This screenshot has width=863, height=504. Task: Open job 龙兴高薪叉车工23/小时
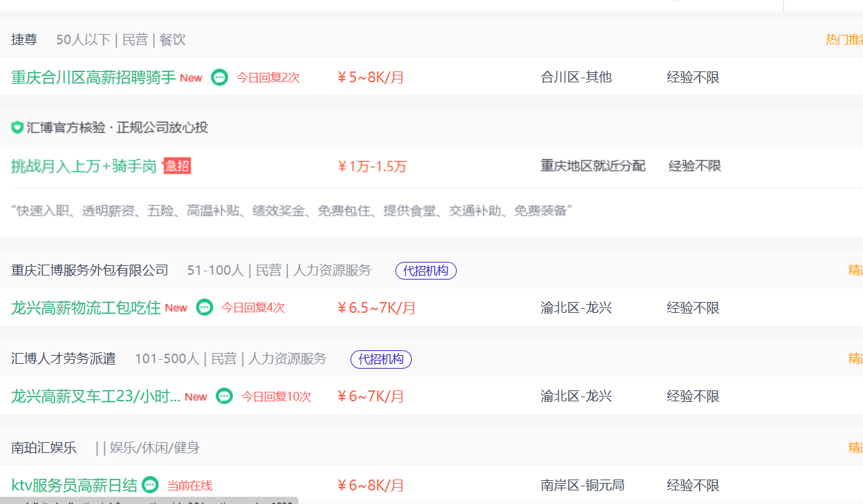pyautogui.click(x=95, y=397)
